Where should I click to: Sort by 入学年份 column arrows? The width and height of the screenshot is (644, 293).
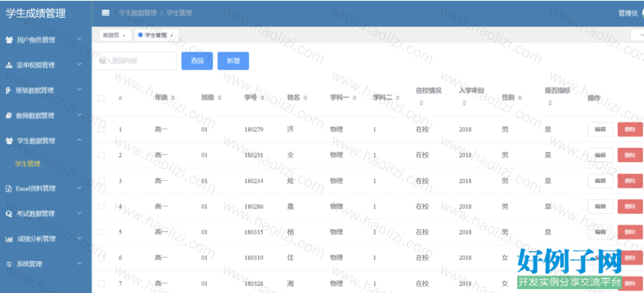464,103
